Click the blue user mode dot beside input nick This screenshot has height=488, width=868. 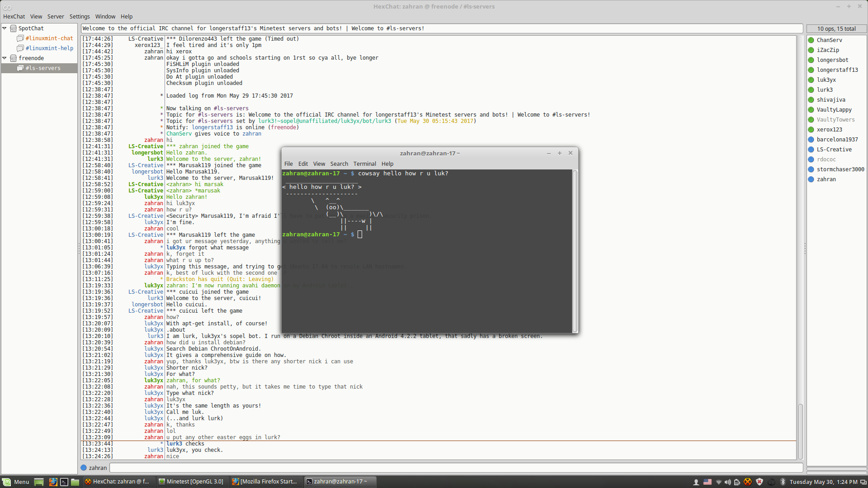click(x=84, y=468)
